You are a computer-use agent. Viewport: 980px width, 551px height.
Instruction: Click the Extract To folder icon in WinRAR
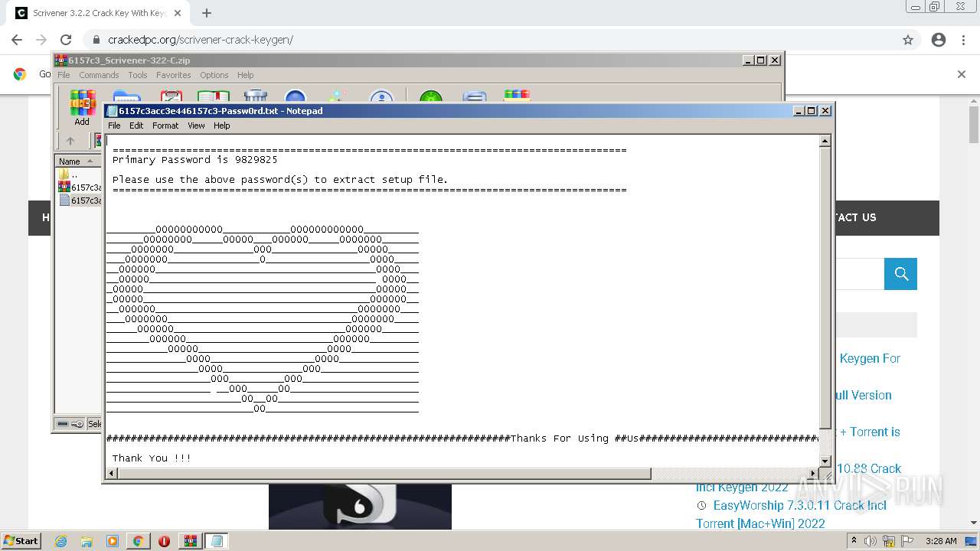tap(126, 96)
